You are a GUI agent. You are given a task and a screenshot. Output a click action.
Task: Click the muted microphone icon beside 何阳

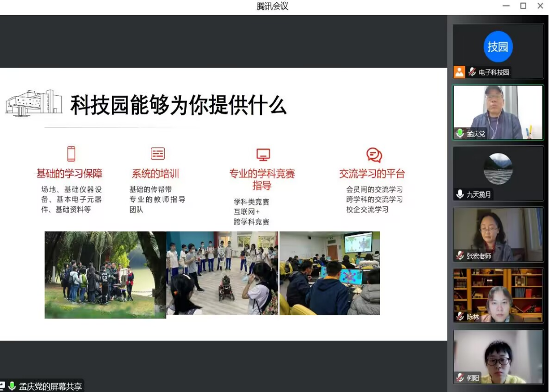[460, 377]
